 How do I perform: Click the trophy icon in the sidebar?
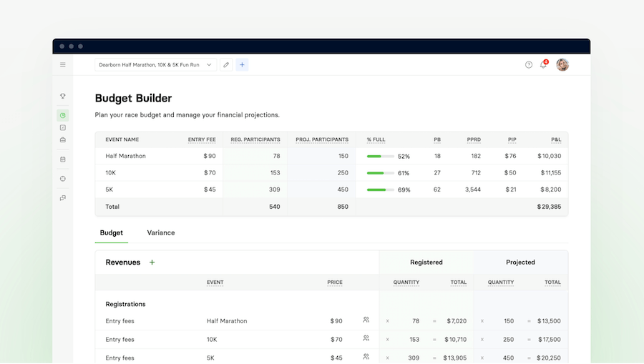pos(63,97)
